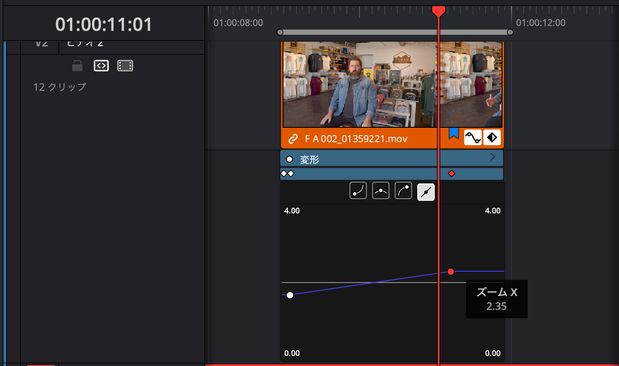Image resolution: width=619 pixels, height=366 pixels.
Task: Toggle the 変形 transform enable dot
Action: [289, 159]
